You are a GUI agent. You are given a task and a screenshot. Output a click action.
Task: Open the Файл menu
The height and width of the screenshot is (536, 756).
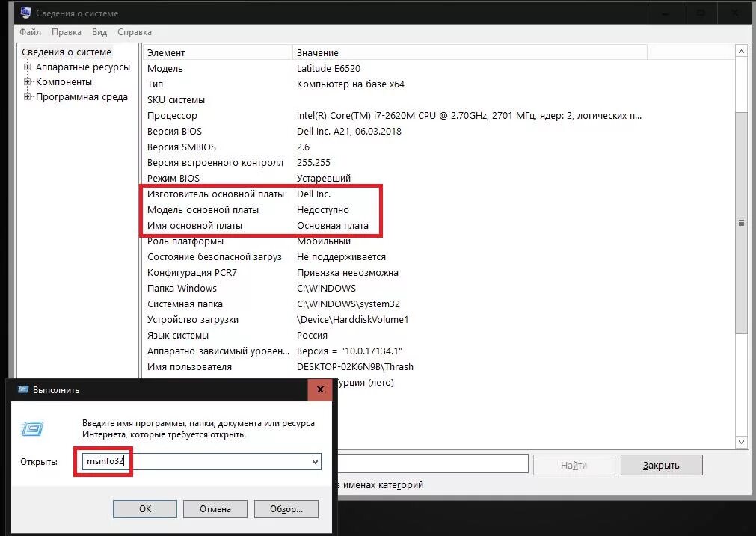click(x=30, y=32)
